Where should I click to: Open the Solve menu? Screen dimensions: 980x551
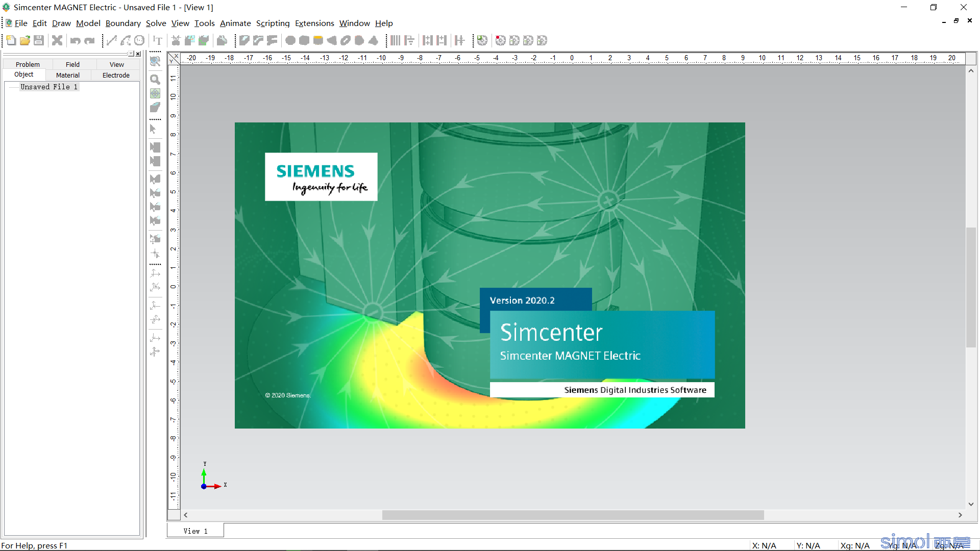pos(156,23)
